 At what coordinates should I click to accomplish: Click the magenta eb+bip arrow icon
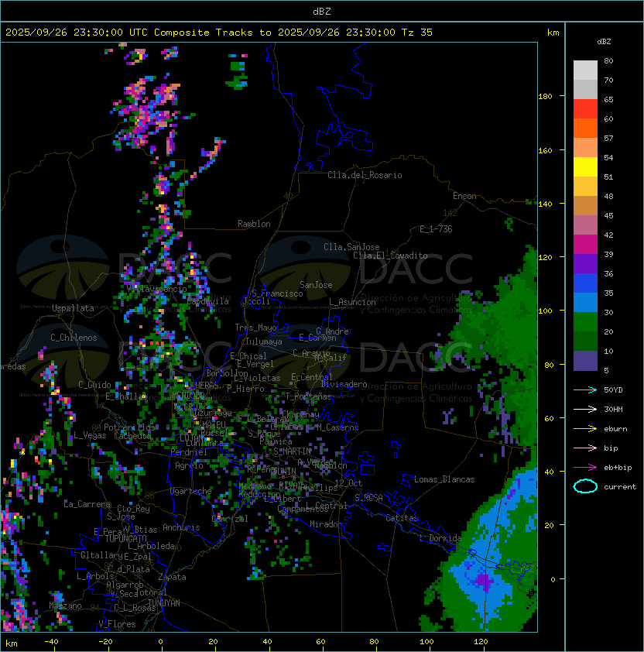click(x=585, y=468)
